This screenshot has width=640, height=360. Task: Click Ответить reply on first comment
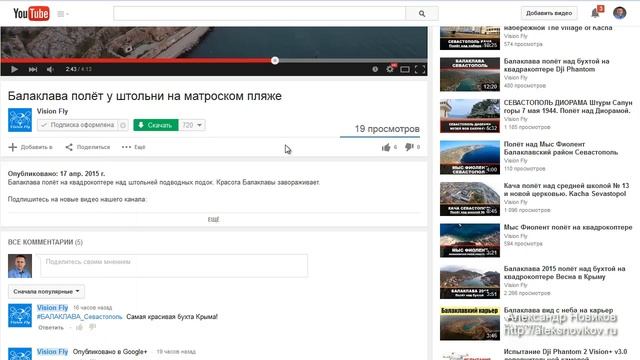51,327
